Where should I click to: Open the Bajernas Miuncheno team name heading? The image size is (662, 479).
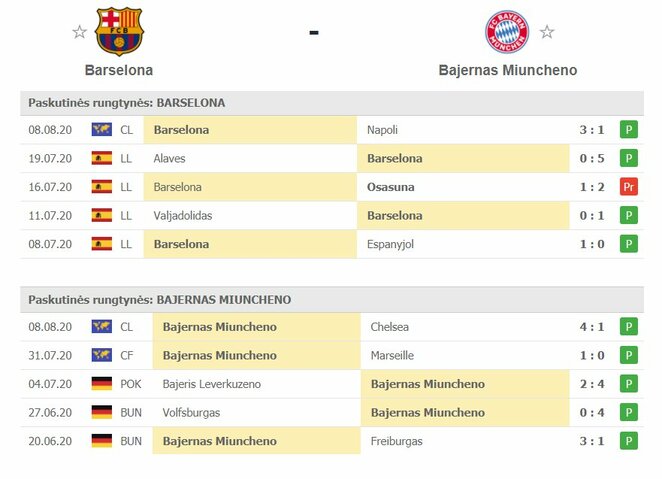(507, 70)
